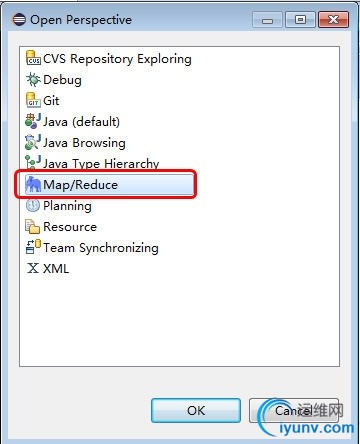360x444 pixels.
Task: Maximize the Open Perspective dialog
Action: point(300,20)
